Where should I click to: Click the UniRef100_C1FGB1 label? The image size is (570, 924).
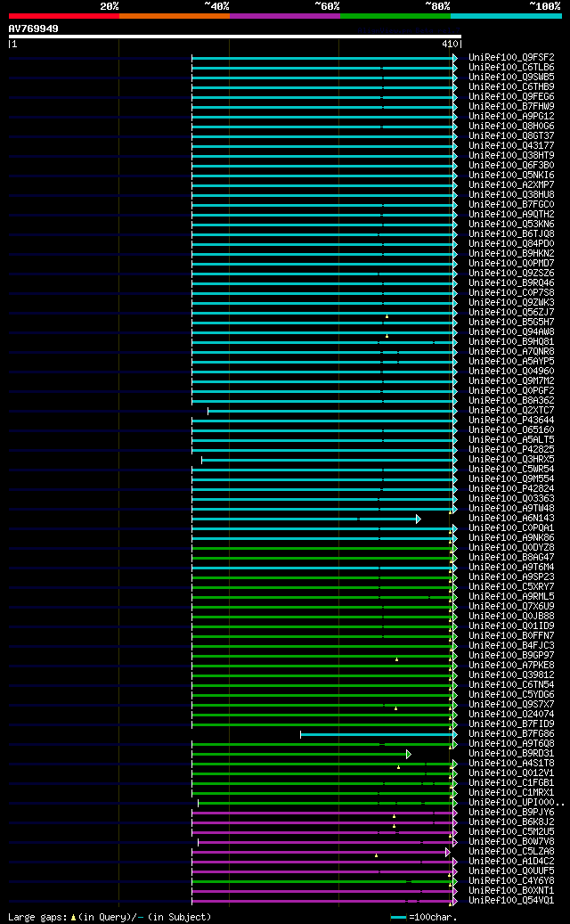511,782
